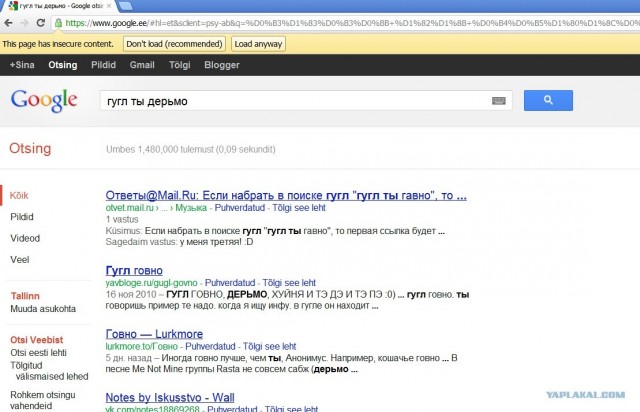This screenshot has height=412, width=640.
Task: Click in the Google search text field
Action: point(290,101)
